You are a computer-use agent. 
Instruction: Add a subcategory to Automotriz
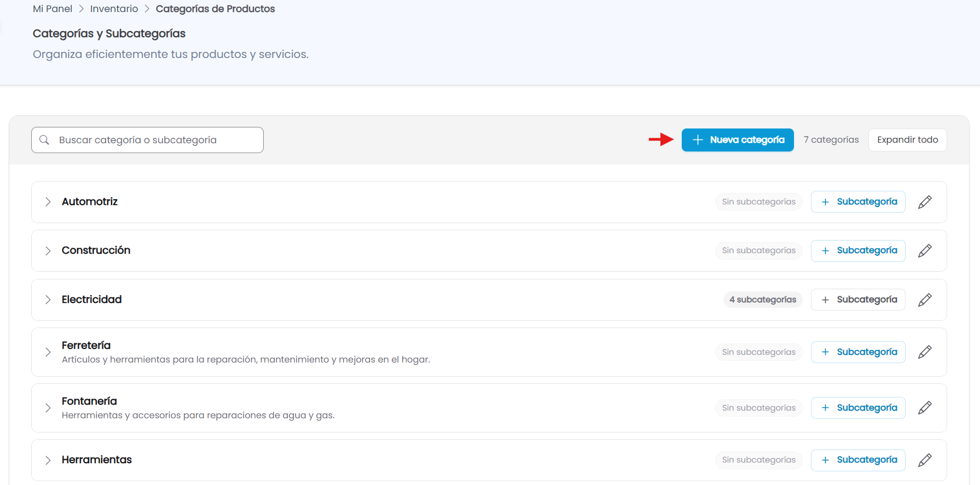coord(858,202)
